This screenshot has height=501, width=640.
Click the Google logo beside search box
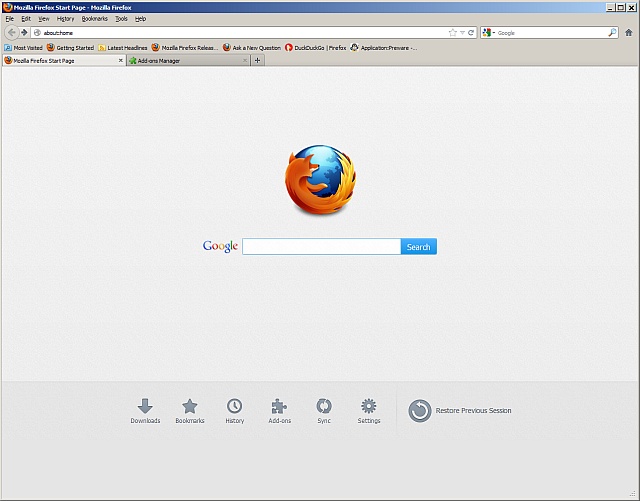(x=220, y=246)
